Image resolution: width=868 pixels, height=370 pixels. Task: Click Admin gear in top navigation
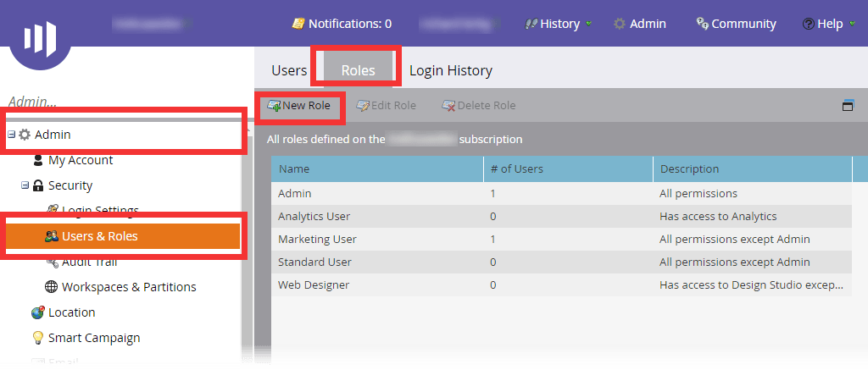(x=640, y=24)
